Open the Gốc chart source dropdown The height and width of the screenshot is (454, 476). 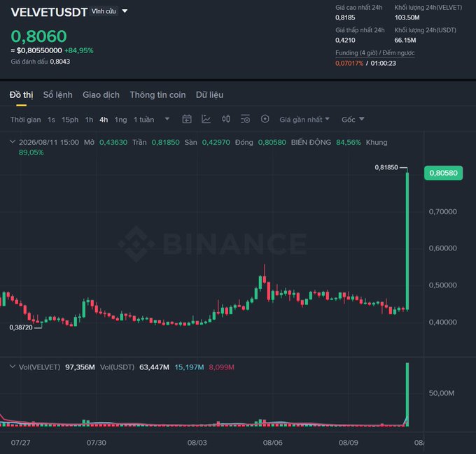pyautogui.click(x=353, y=120)
